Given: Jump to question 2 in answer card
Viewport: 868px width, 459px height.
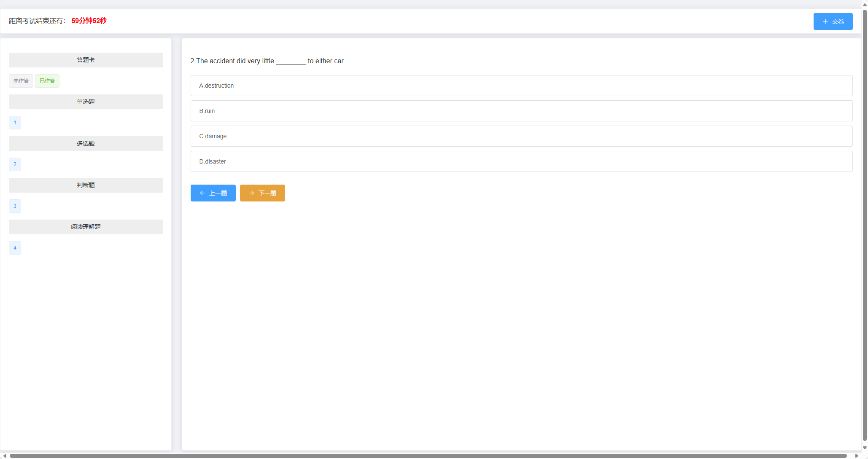Looking at the screenshot, I should point(15,164).
